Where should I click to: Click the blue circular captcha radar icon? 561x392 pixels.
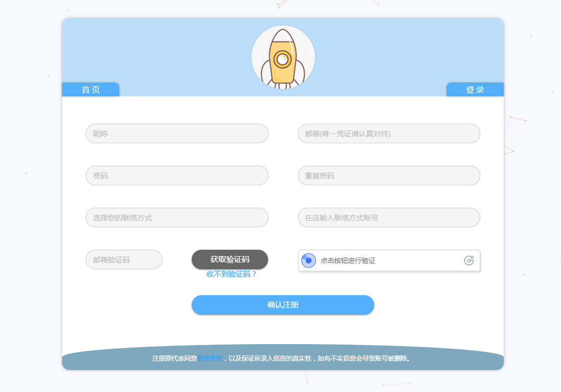pyautogui.click(x=309, y=261)
